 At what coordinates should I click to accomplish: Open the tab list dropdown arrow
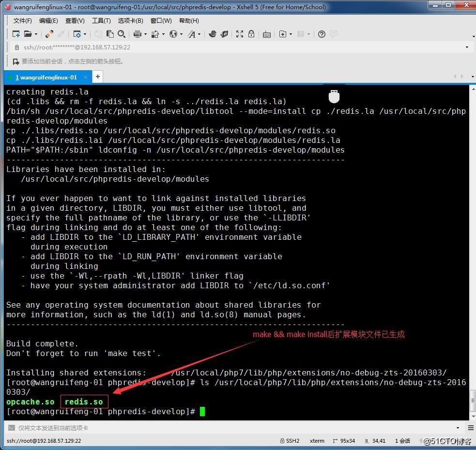(473, 77)
